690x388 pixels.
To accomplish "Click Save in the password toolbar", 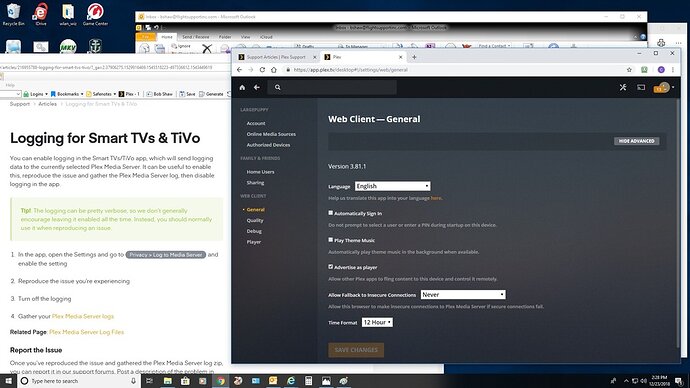I will (x=187, y=94).
